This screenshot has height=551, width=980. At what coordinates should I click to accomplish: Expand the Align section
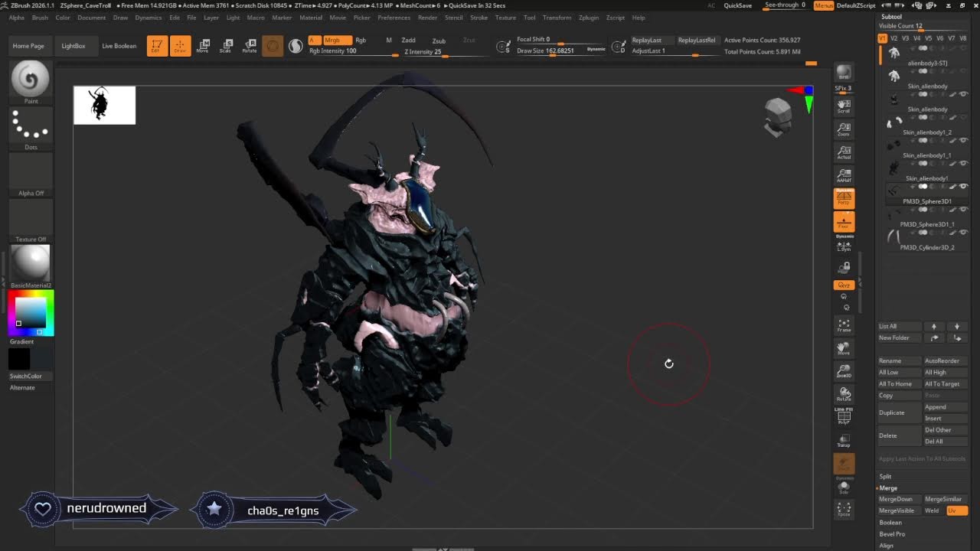(887, 545)
